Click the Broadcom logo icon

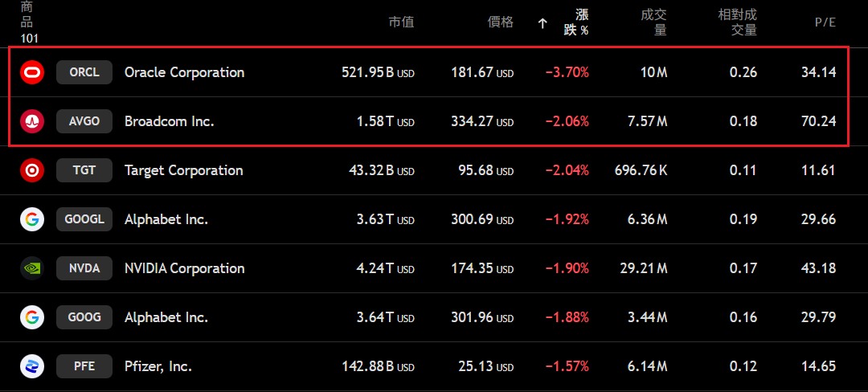31,121
